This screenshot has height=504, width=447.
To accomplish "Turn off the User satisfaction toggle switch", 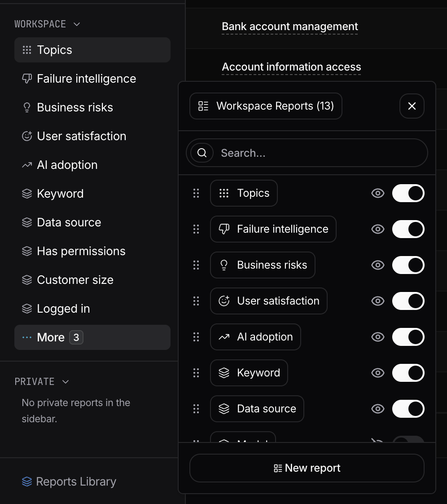I will [x=408, y=301].
